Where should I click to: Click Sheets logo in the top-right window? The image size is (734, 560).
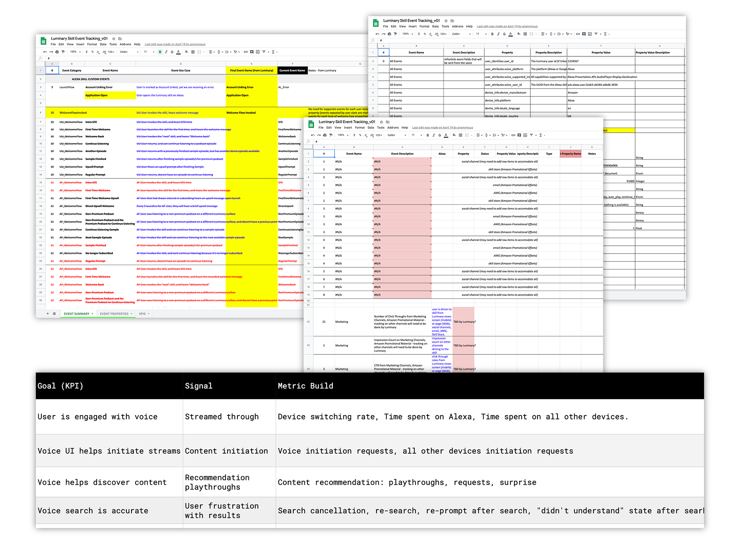point(376,23)
